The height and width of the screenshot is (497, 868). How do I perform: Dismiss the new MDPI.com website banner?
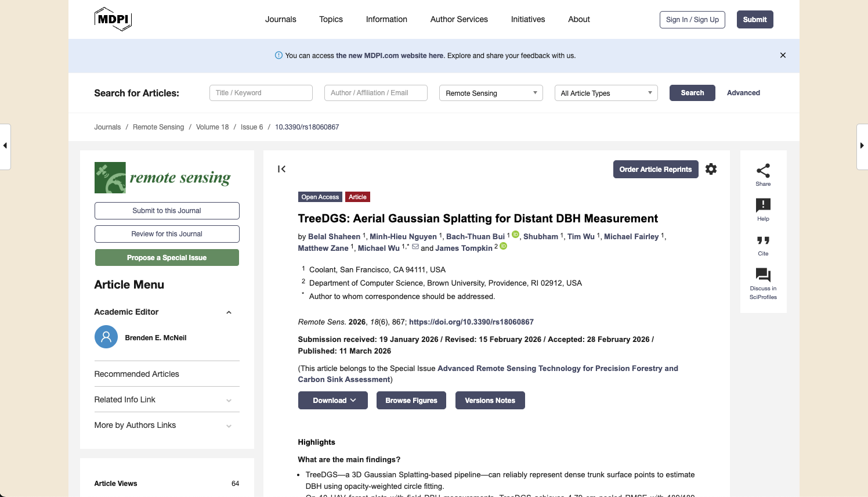783,55
